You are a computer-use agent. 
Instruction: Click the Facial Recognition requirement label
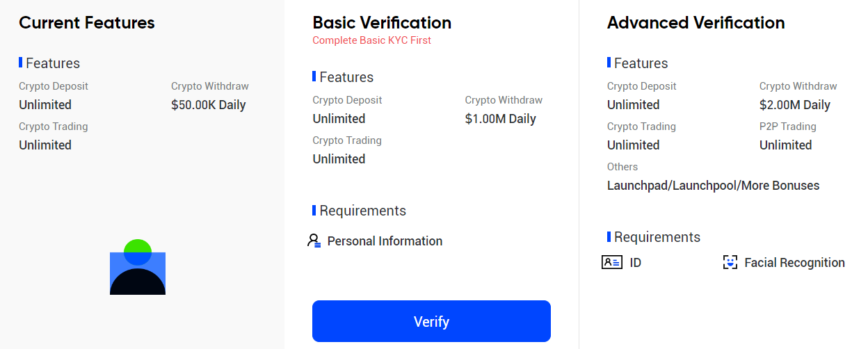tap(794, 263)
